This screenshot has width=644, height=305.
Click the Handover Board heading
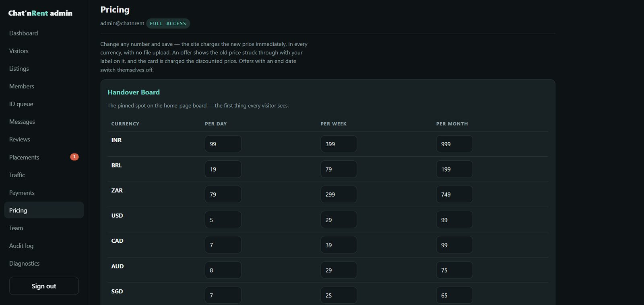[134, 92]
